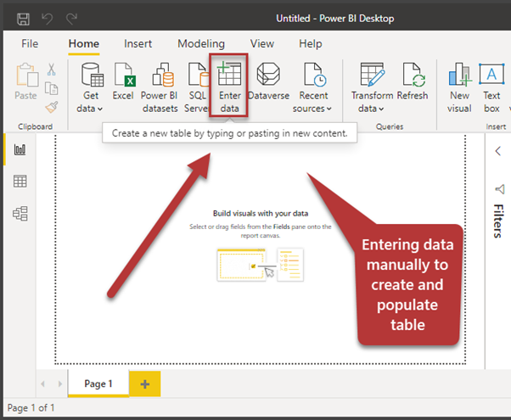
Task: Open the Help ribbon tab
Action: click(311, 43)
